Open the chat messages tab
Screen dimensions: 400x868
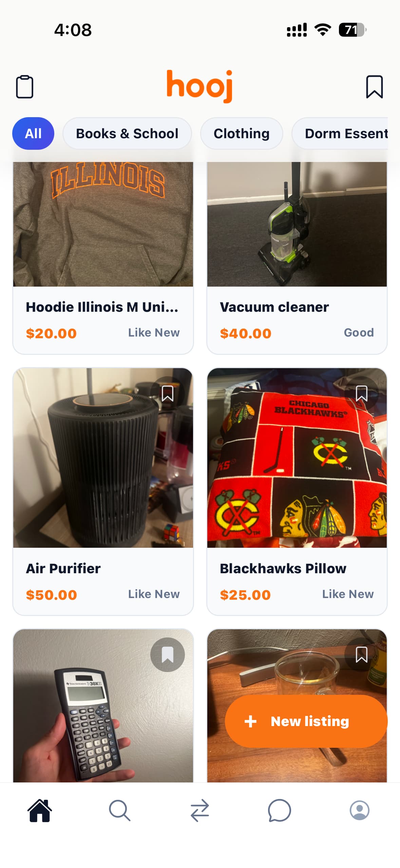[x=279, y=810]
